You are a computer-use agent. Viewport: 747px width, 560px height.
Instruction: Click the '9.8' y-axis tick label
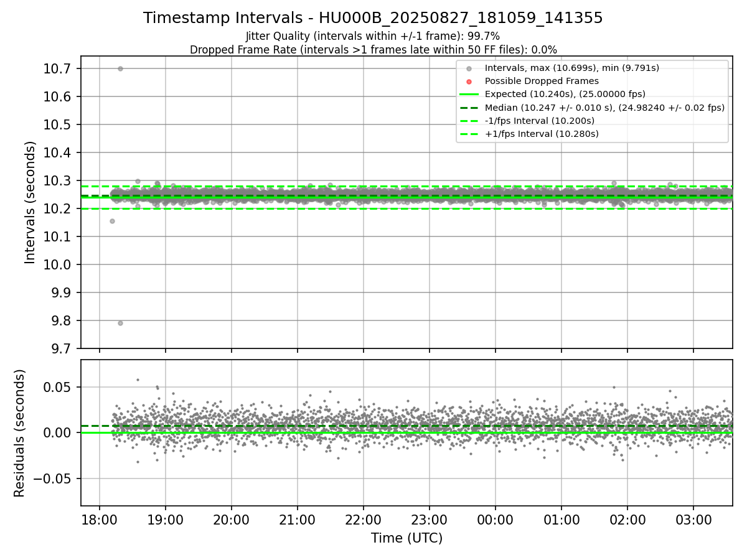click(x=62, y=320)
